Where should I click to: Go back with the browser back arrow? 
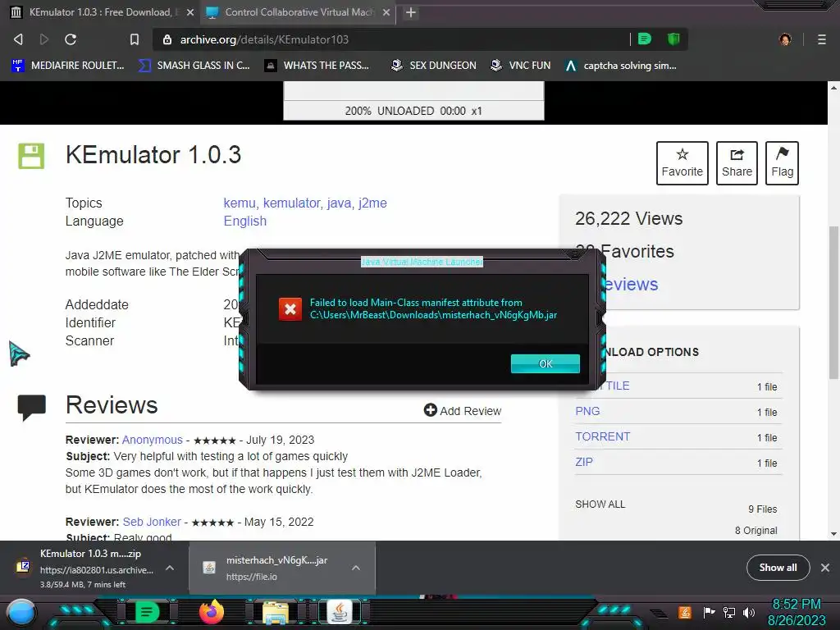pos(18,39)
